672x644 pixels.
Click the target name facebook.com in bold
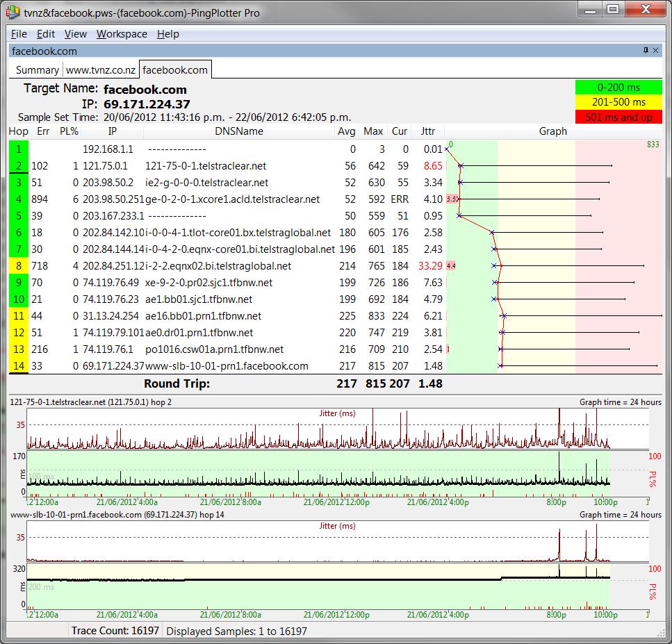145,90
